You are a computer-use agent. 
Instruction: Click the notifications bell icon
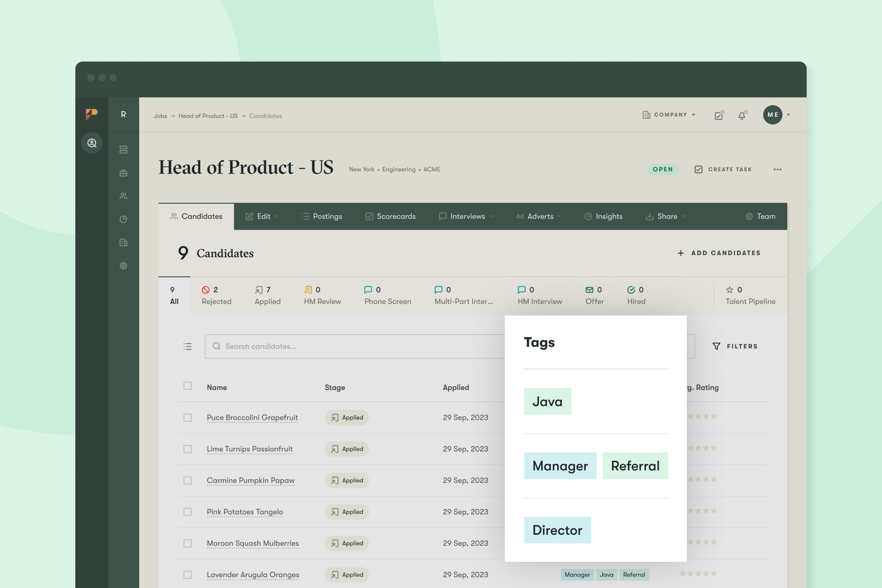point(742,116)
